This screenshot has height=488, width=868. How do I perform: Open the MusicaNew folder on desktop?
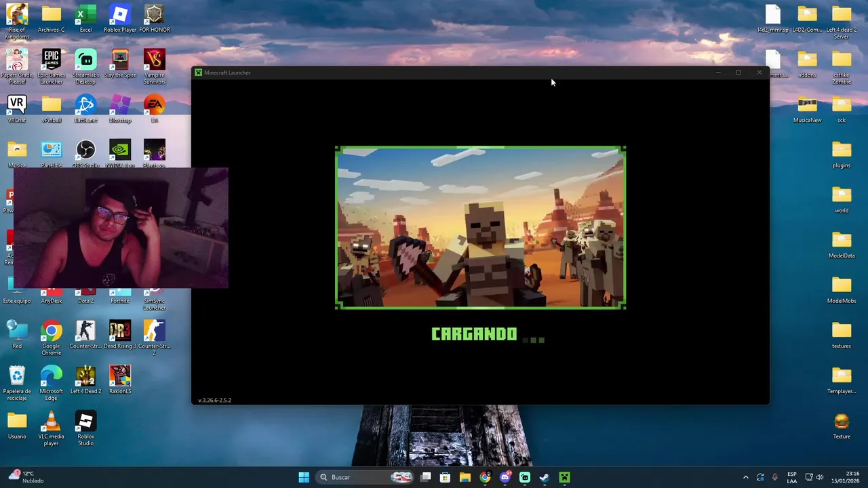[x=807, y=108]
